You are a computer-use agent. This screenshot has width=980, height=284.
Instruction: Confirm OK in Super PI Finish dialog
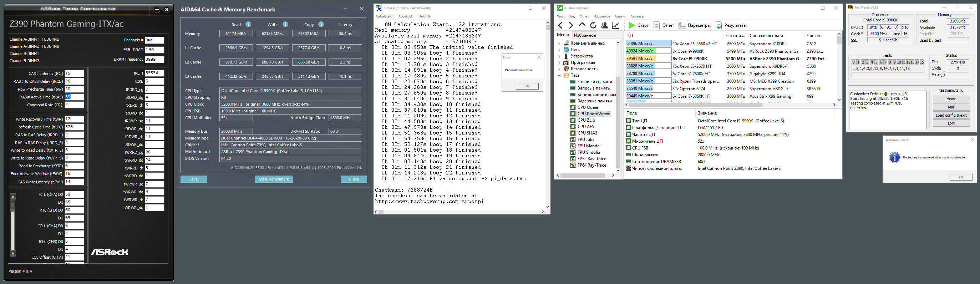(x=527, y=86)
